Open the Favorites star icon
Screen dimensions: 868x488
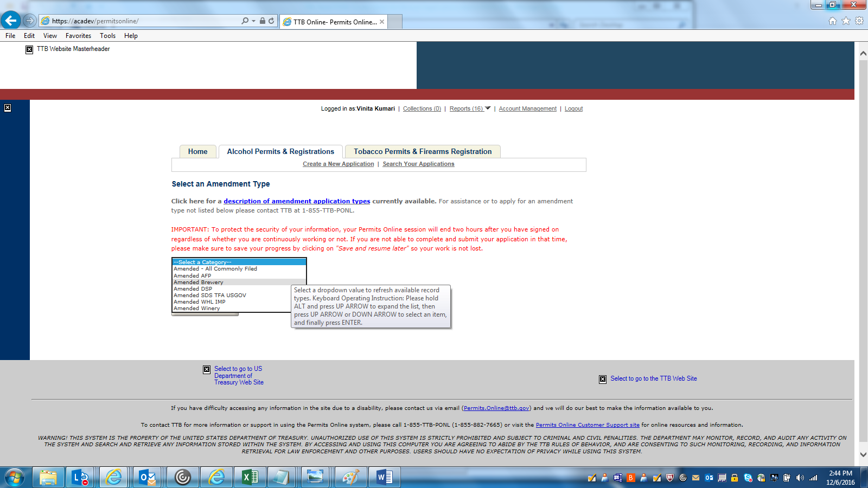click(846, 21)
